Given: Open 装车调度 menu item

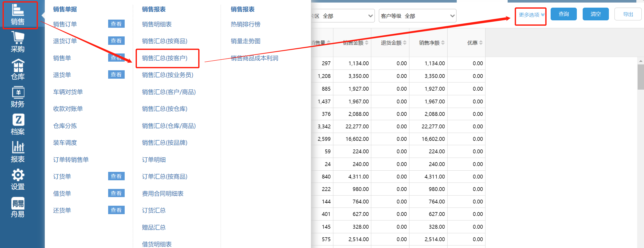Looking at the screenshot, I should pos(65,143).
